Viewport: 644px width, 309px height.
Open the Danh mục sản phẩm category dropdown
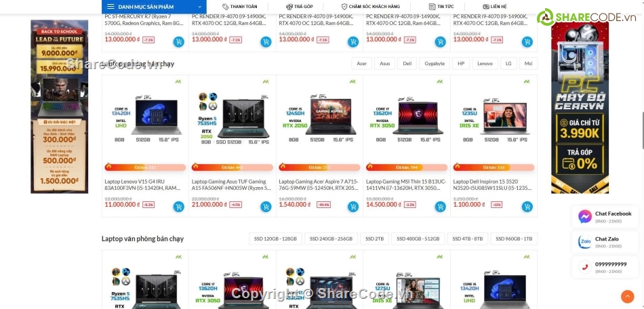click(154, 7)
